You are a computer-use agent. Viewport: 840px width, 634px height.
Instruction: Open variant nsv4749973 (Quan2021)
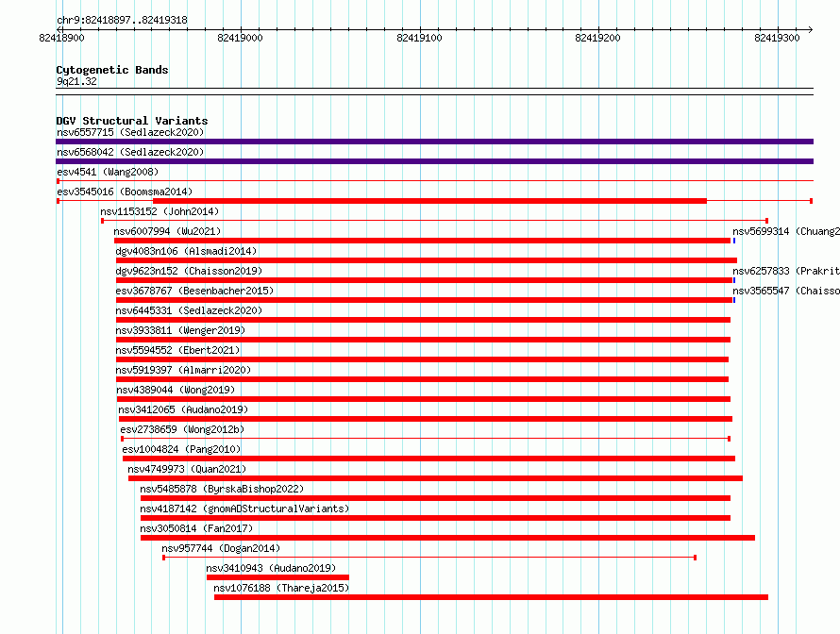pyautogui.click(x=187, y=469)
